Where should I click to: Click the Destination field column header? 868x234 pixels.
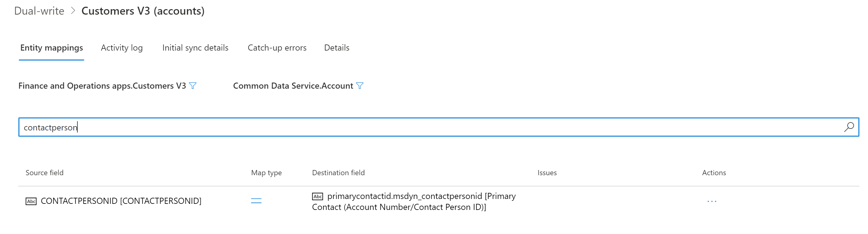pos(338,173)
